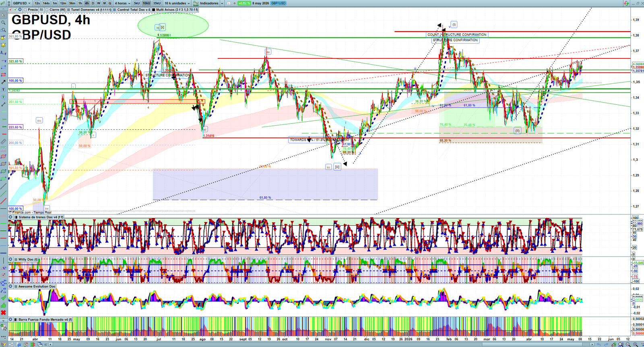Switch to the D daily timeframe

pos(93,3)
